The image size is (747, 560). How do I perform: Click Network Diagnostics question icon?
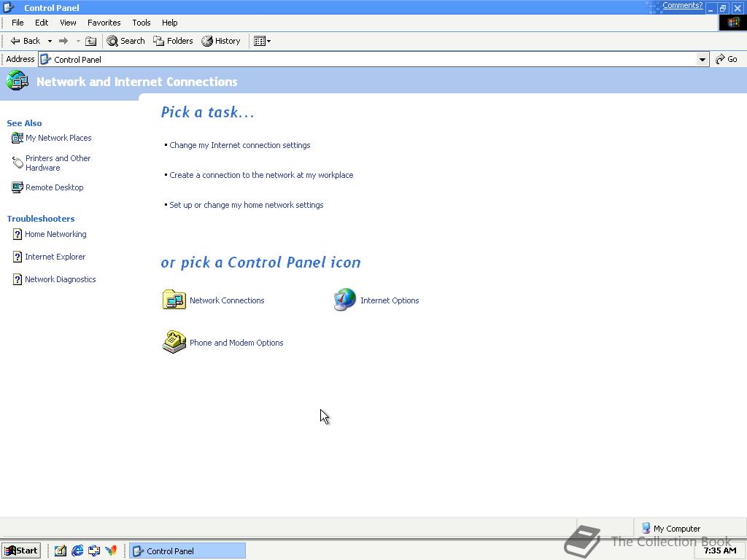(18, 279)
